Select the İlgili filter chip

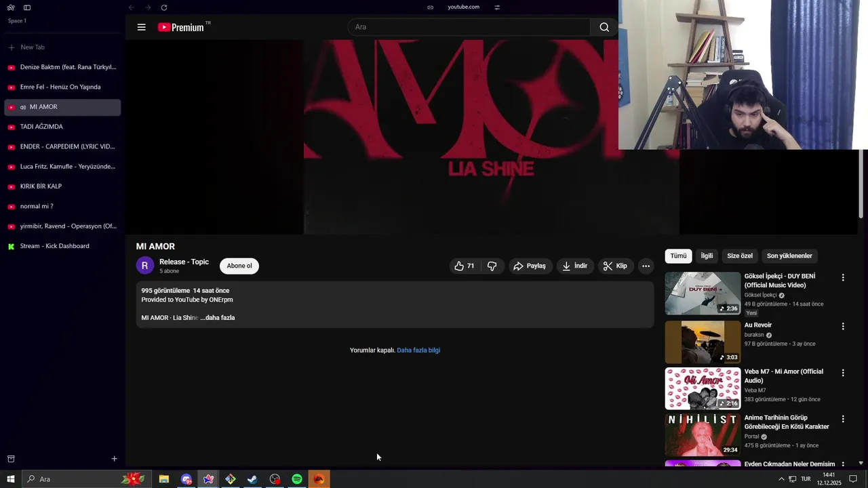pyautogui.click(x=707, y=256)
